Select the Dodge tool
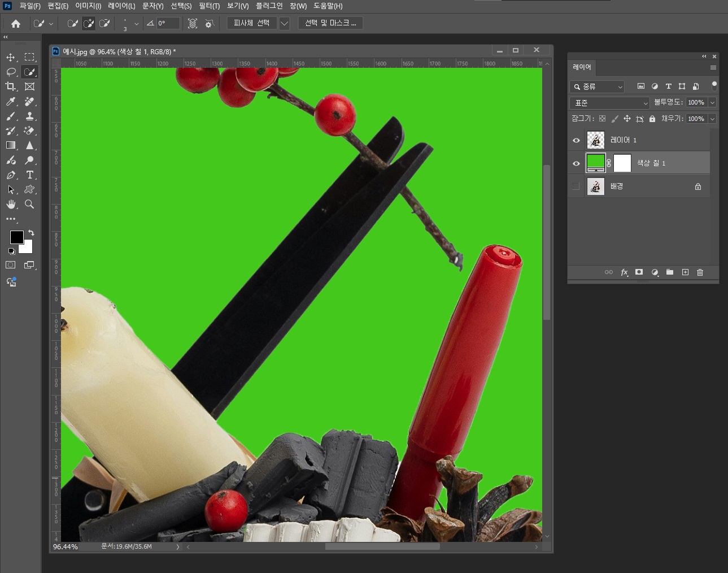The height and width of the screenshot is (573, 728). pos(29,160)
